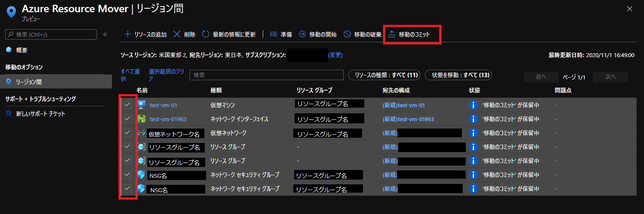Click 選択範囲のクリア link
644x214 pixels.
pos(166,75)
